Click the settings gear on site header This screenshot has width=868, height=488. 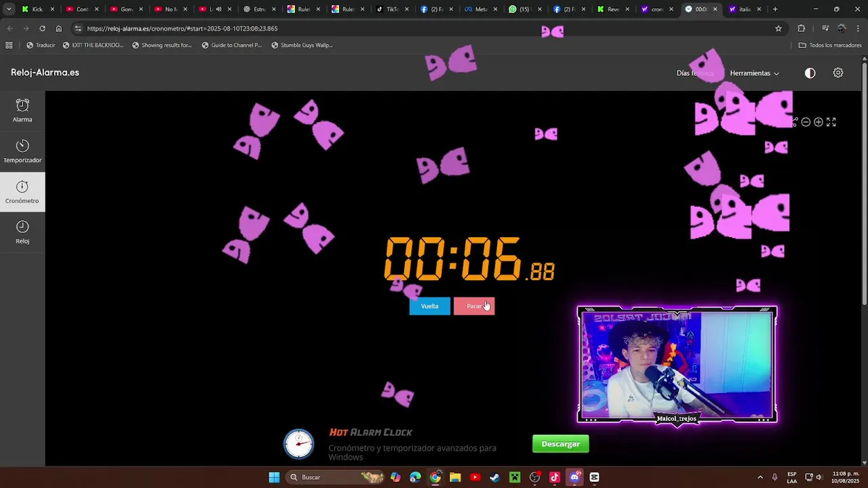pyautogui.click(x=838, y=73)
